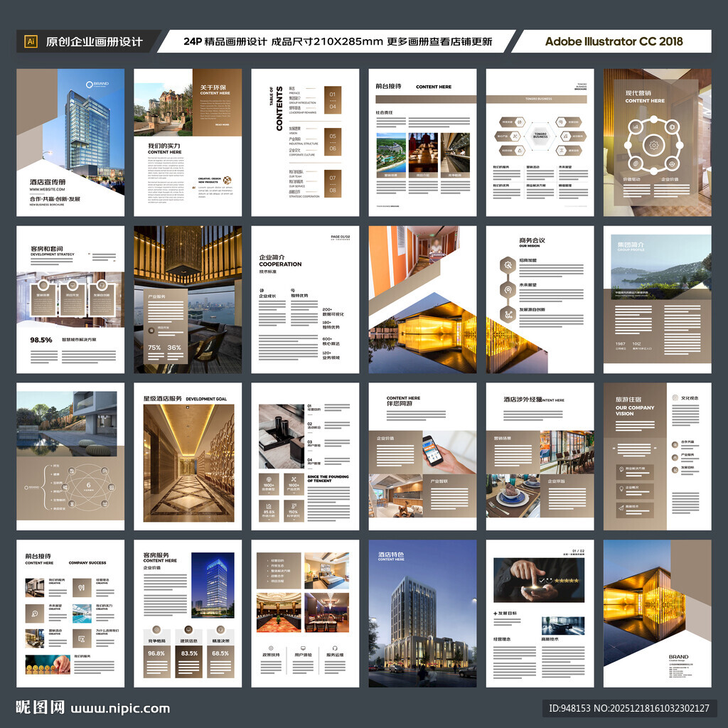Open the 旅游住宿 OUR COMPANY VISION page thumbnail
Image resolution: width=728 pixels, height=728 pixels.
click(657, 456)
